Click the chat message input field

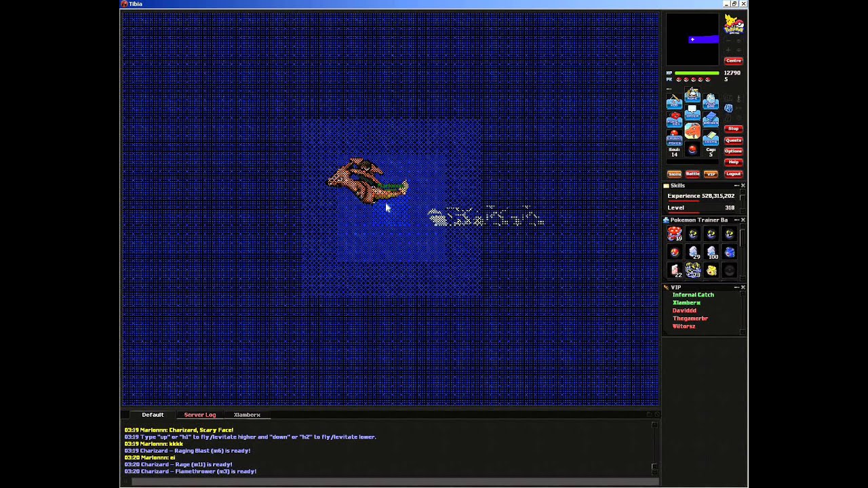395,482
